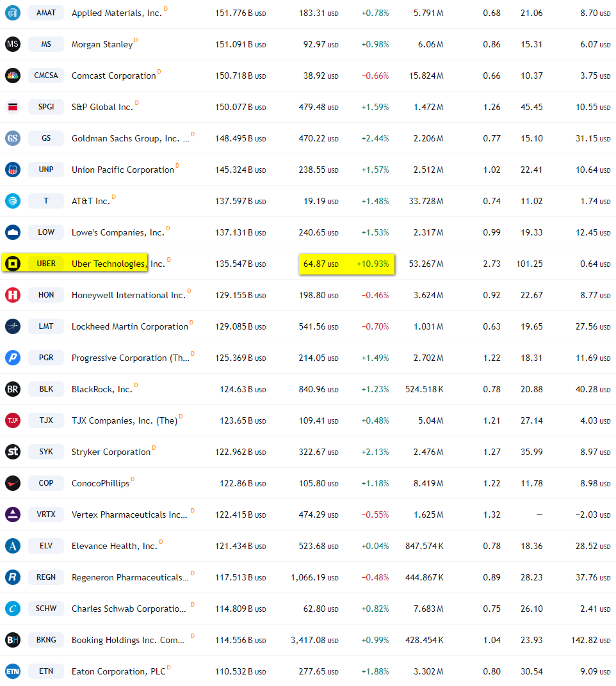Click the ConocoPhillips logo icon
616x686 pixels.
[13, 483]
